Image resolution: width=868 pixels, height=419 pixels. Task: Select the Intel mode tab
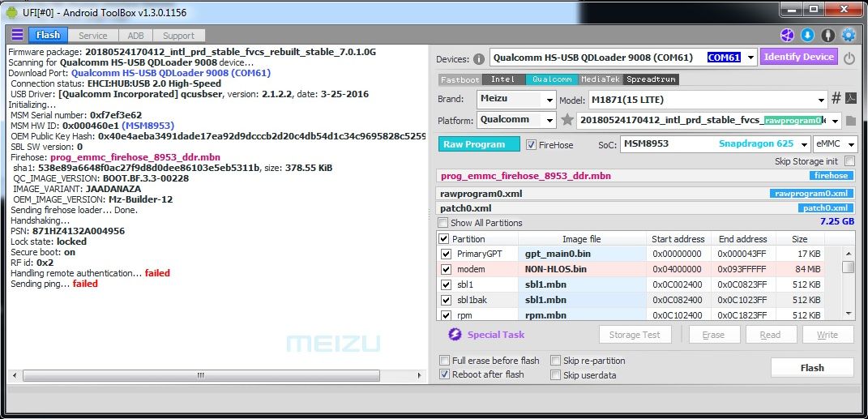503,79
